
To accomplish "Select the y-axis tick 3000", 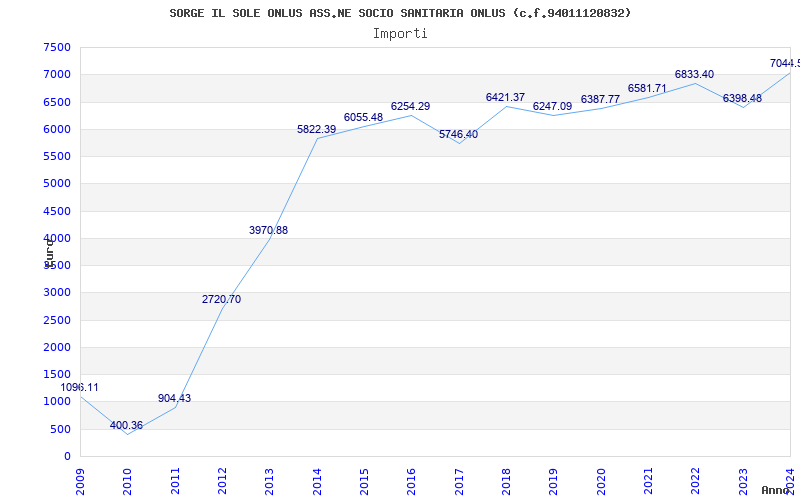I will (x=57, y=292).
